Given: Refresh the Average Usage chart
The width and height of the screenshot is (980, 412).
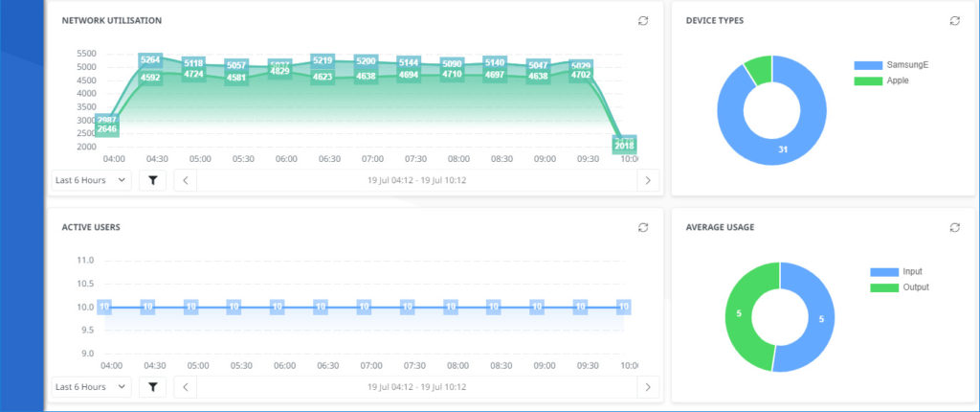Looking at the screenshot, I should [x=954, y=227].
